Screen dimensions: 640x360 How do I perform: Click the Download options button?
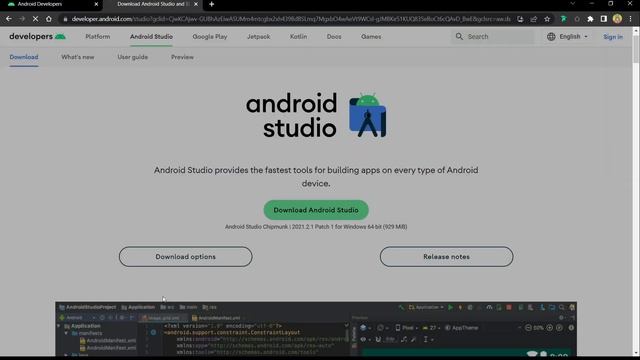tap(186, 257)
